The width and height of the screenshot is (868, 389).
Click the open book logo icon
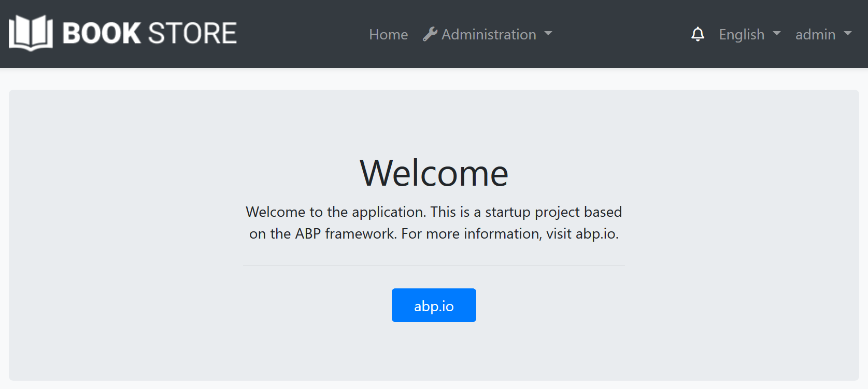[31, 33]
